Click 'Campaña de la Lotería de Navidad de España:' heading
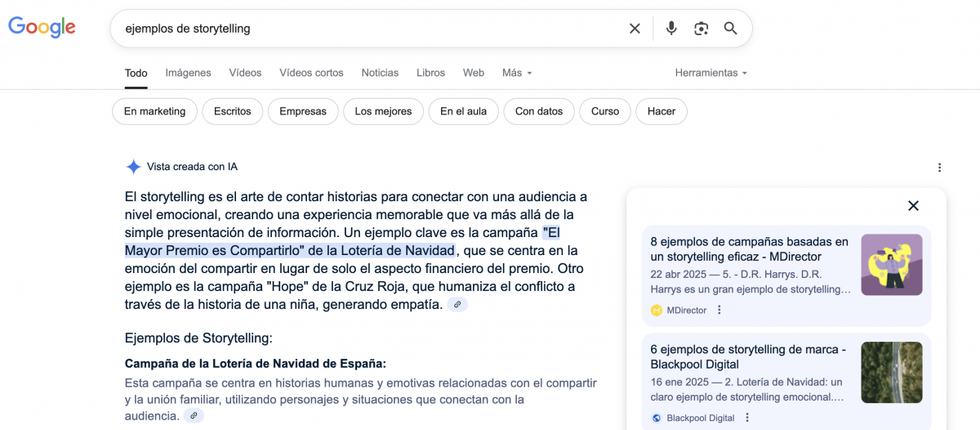Screen dimensions: 980x430 pyautogui.click(x=256, y=364)
